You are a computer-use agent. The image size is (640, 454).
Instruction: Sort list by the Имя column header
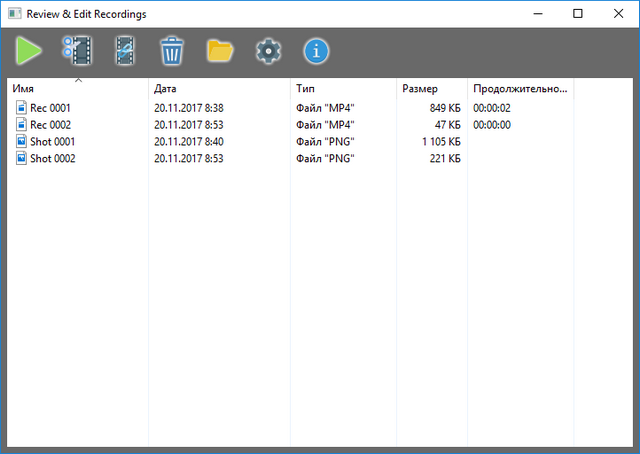(23, 89)
